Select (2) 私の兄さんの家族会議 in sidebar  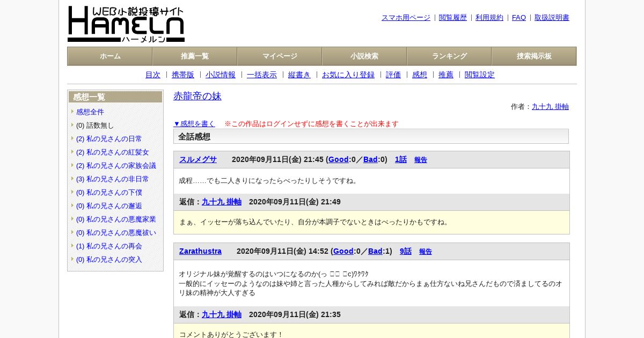coord(116,165)
